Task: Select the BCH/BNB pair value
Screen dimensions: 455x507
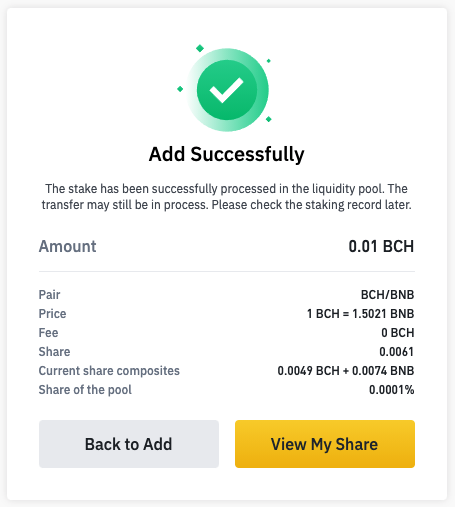Action: pyautogui.click(x=387, y=295)
